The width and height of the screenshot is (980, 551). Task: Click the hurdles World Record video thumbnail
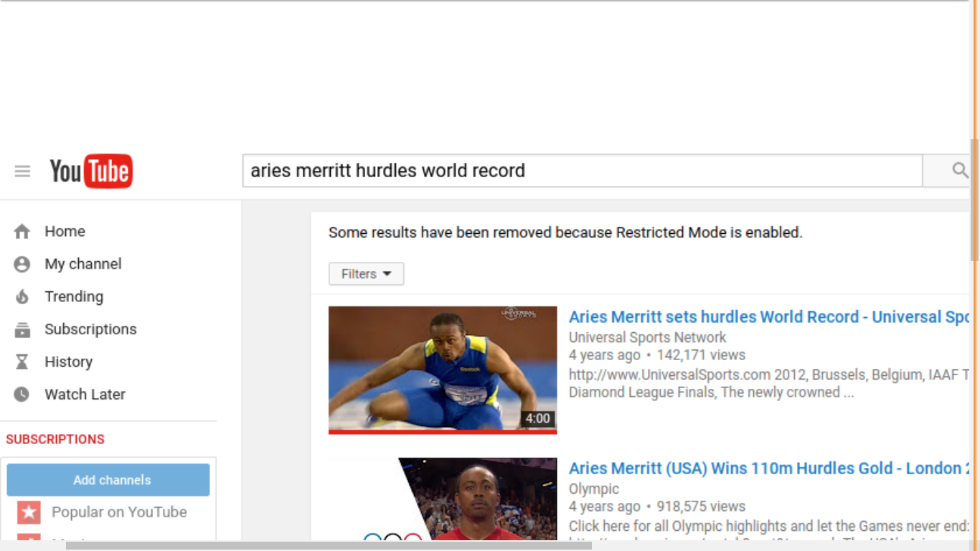coord(443,370)
